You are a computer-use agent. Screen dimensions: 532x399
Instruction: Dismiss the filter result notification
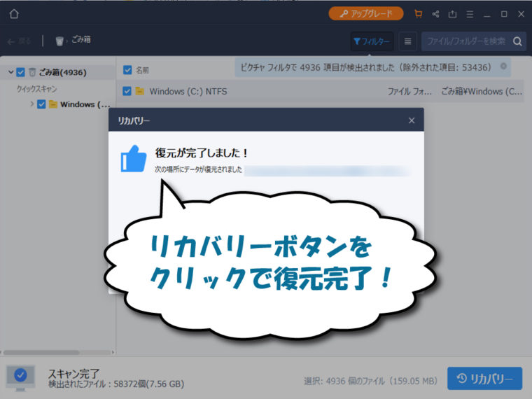pyautogui.click(x=503, y=66)
